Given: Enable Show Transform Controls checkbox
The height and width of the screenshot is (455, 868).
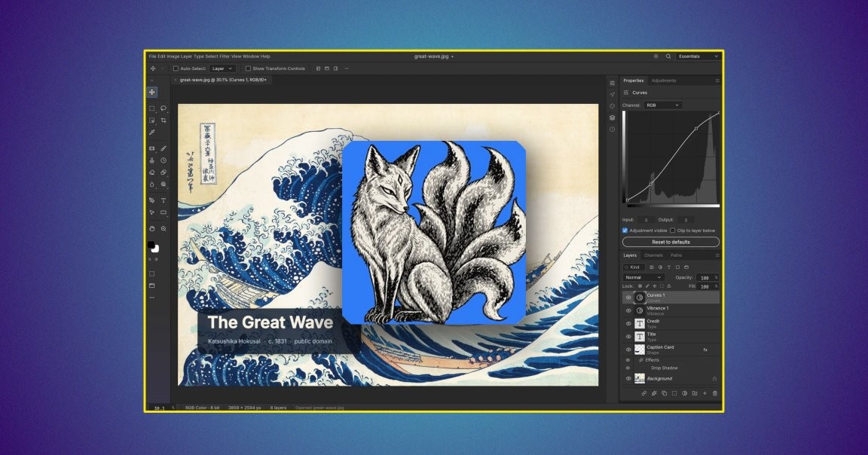Looking at the screenshot, I should 248,69.
